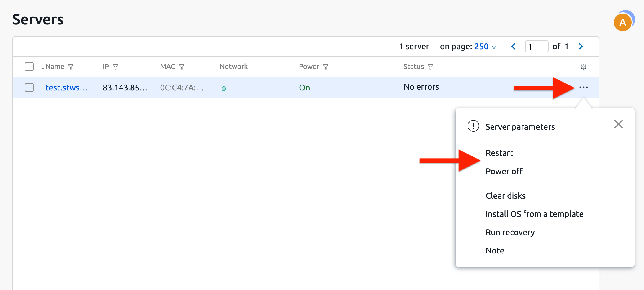Viewport: 644px width, 290px height.
Task: Check the test.stws server row checkbox
Action: point(29,88)
